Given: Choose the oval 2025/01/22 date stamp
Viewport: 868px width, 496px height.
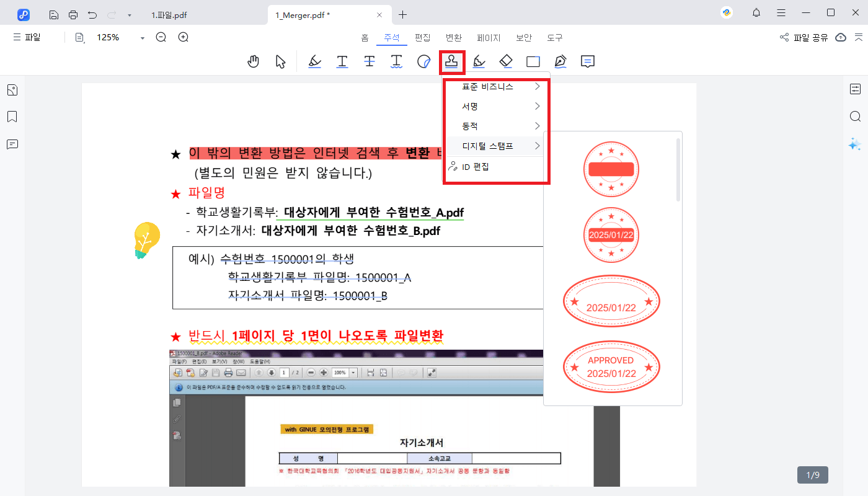Looking at the screenshot, I should point(611,301).
